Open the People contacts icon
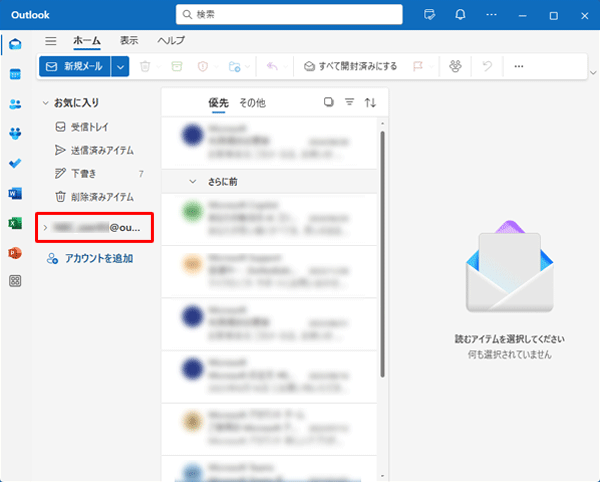600x482 pixels. coord(15,104)
